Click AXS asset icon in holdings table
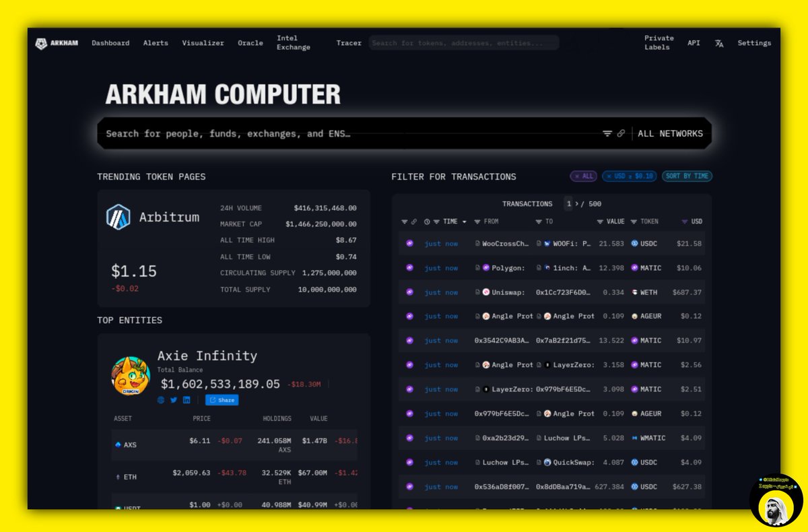This screenshot has height=532, width=808. tap(119, 445)
